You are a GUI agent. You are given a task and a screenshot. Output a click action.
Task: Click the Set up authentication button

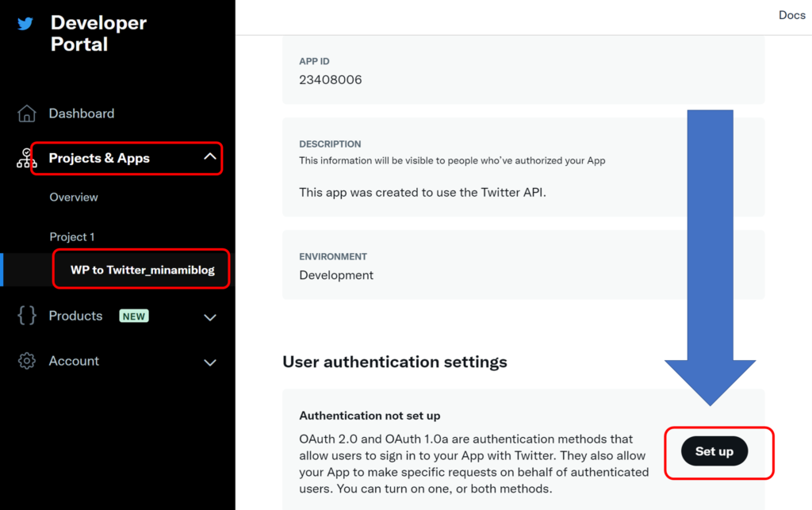click(714, 451)
